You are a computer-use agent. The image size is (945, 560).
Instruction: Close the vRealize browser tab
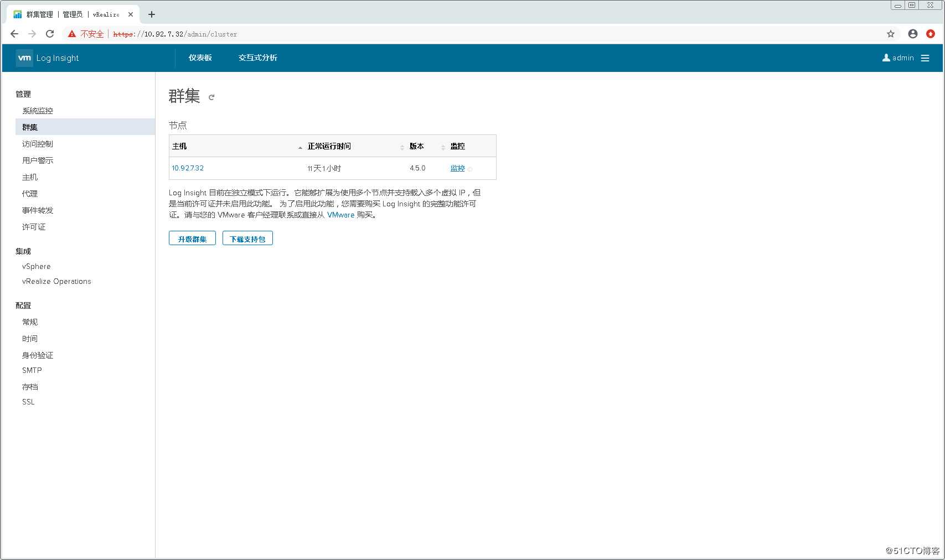tap(131, 14)
